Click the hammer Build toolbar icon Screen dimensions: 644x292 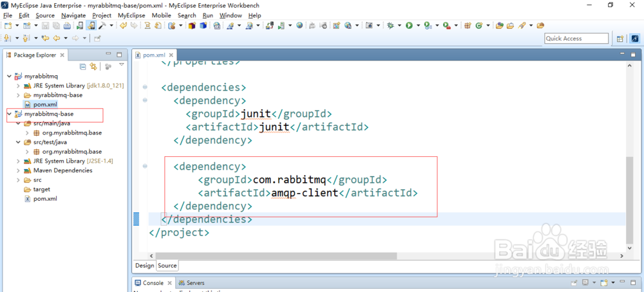click(102, 26)
